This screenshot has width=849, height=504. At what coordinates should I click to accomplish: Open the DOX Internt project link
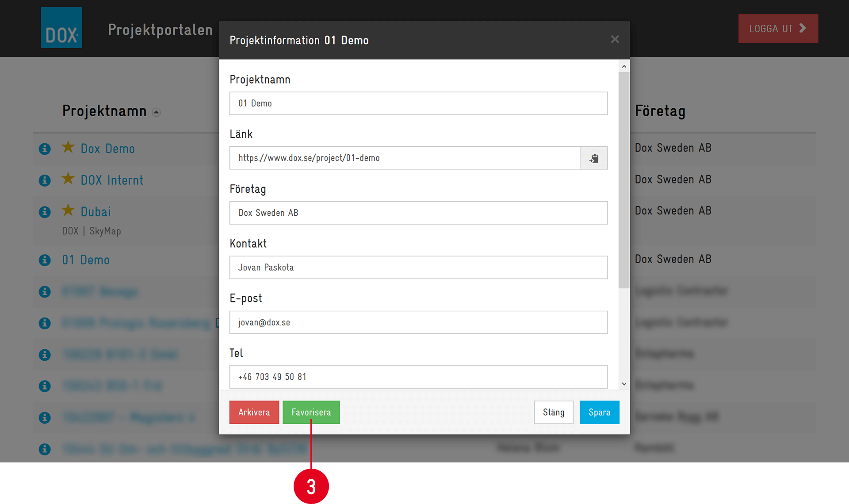(112, 180)
